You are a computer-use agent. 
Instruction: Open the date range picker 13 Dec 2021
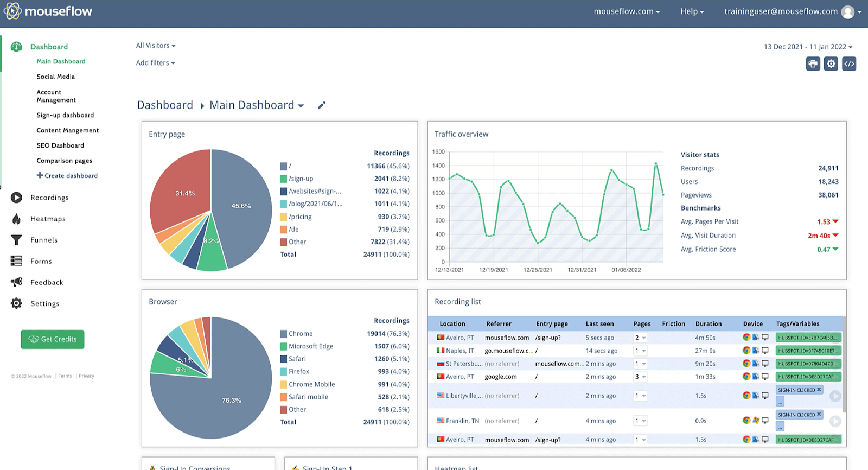(x=808, y=47)
